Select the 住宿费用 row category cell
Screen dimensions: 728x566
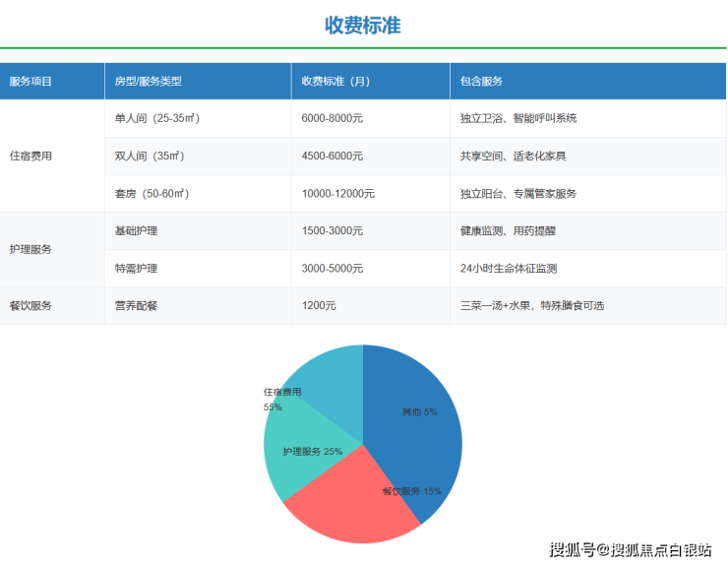(x=30, y=156)
